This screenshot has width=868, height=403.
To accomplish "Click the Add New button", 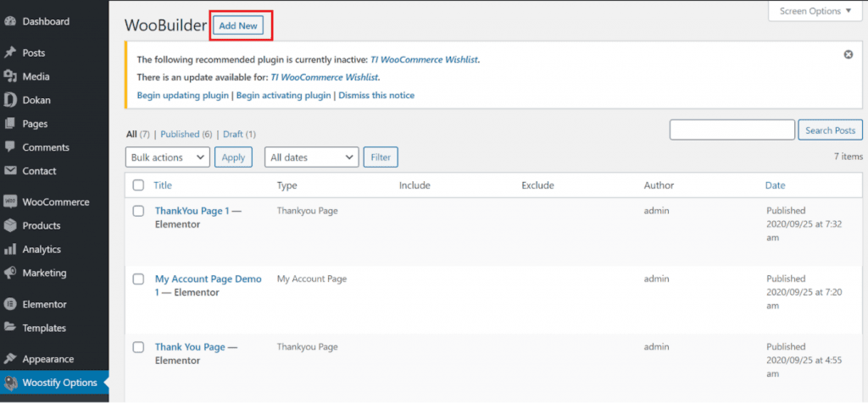I will [238, 25].
